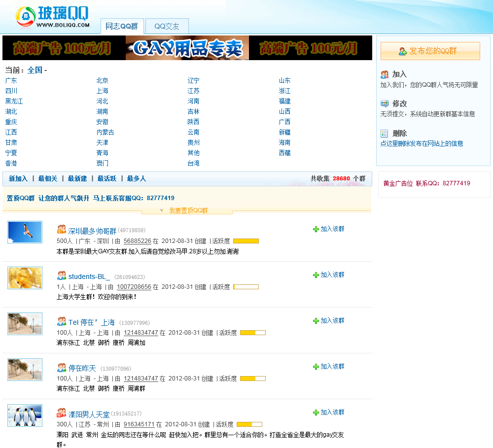Click group icon beside 深圳最多帅哥群
This screenshot has height=448, width=493.
pyautogui.click(x=61, y=230)
